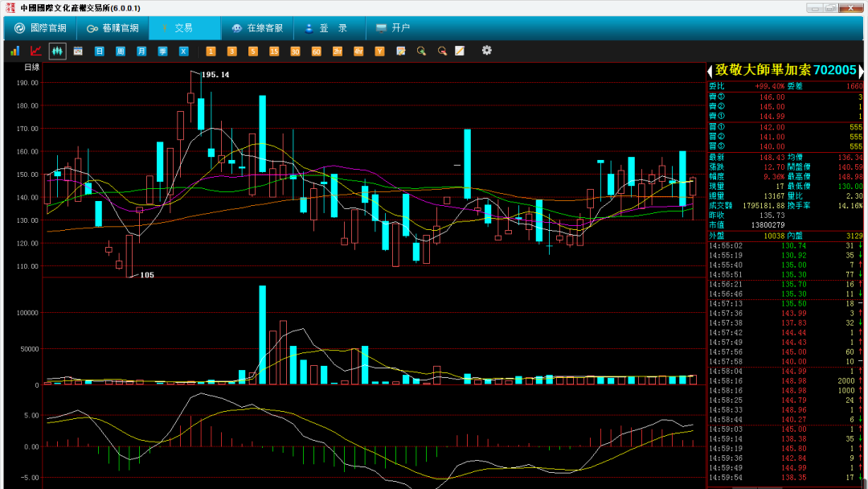This screenshot has width=868, height=489.
Task: Open the 藝購官網 tab
Action: [113, 28]
